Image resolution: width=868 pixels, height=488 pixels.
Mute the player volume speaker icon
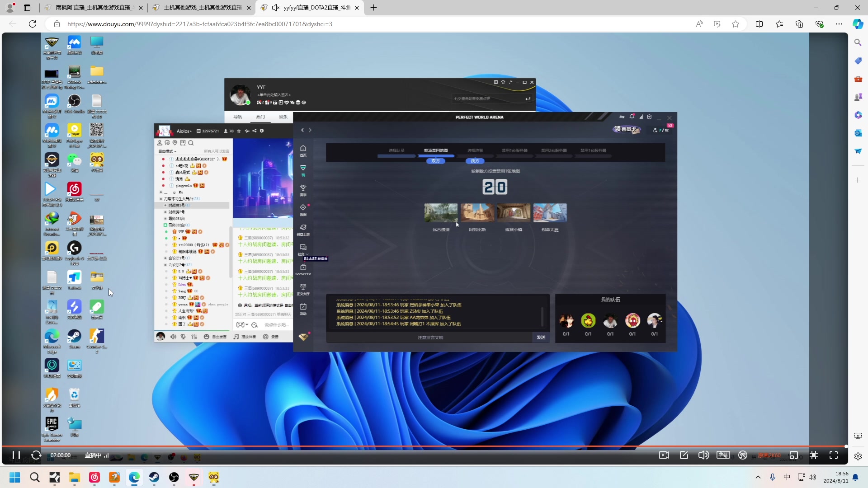(x=703, y=455)
